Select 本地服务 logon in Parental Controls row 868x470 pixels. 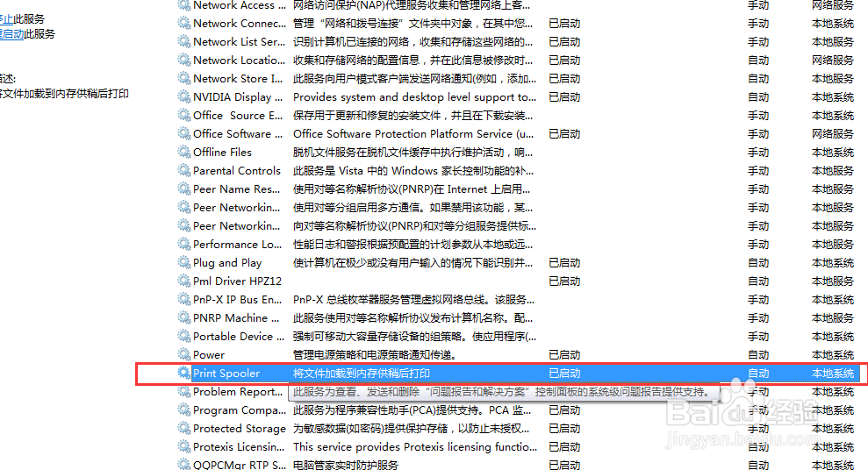833,170
